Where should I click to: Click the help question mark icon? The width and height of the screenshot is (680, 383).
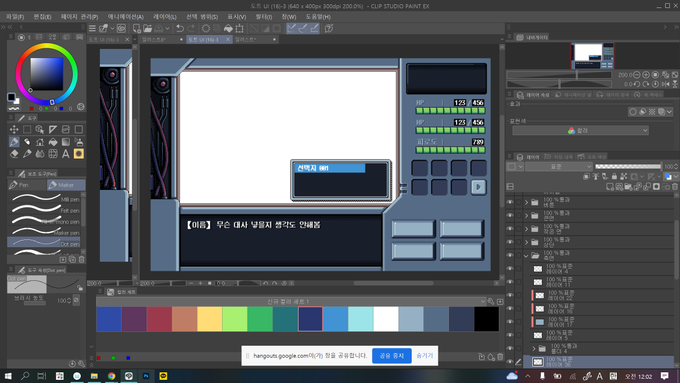[329, 29]
